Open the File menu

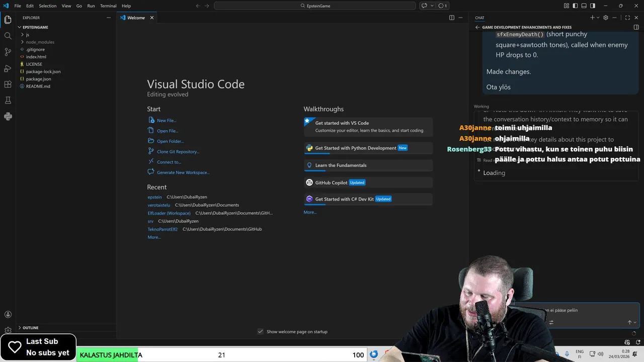pyautogui.click(x=18, y=6)
